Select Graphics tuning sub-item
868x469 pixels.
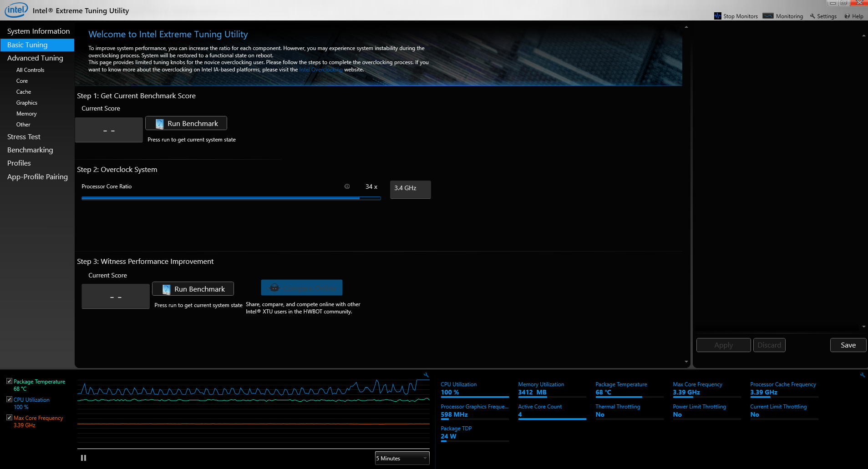coord(27,103)
